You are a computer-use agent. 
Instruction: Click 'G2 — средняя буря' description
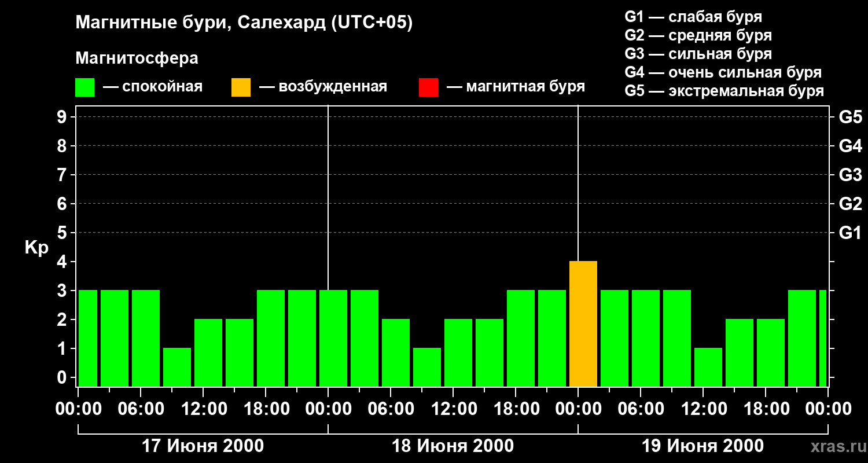(x=698, y=35)
